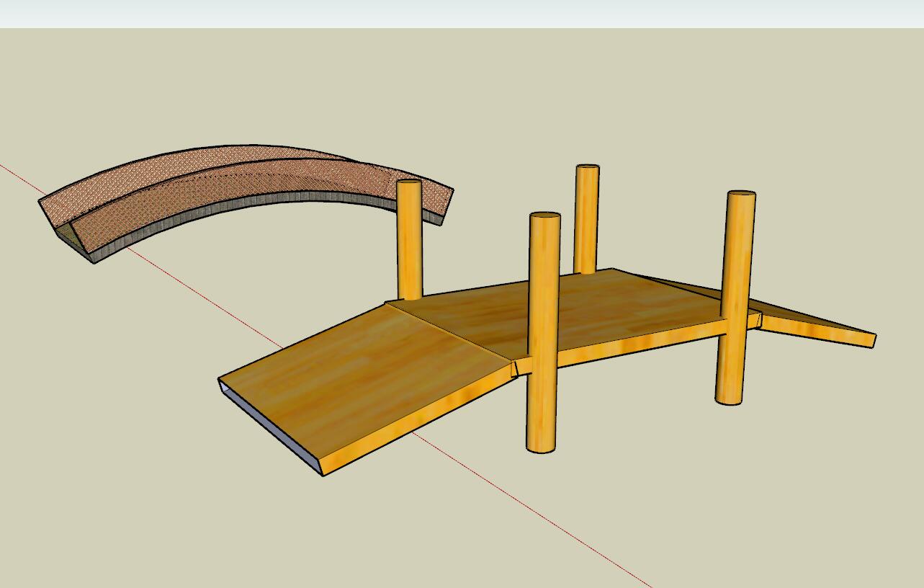This screenshot has width=924, height=588.
Task: Click the top cap of the front post
Action: pos(544,216)
